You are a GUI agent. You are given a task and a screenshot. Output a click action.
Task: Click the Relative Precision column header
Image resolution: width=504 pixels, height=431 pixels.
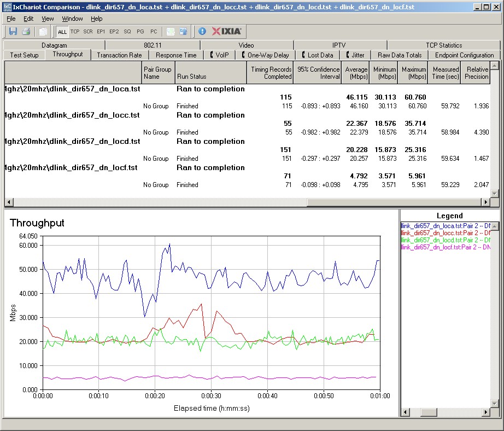[476, 73]
